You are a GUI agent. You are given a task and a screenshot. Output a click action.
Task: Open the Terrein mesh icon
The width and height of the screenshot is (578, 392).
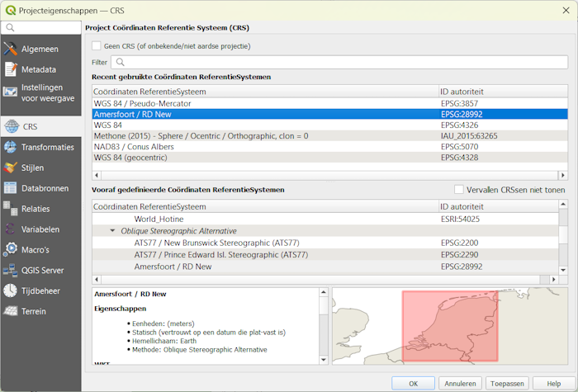click(10, 311)
